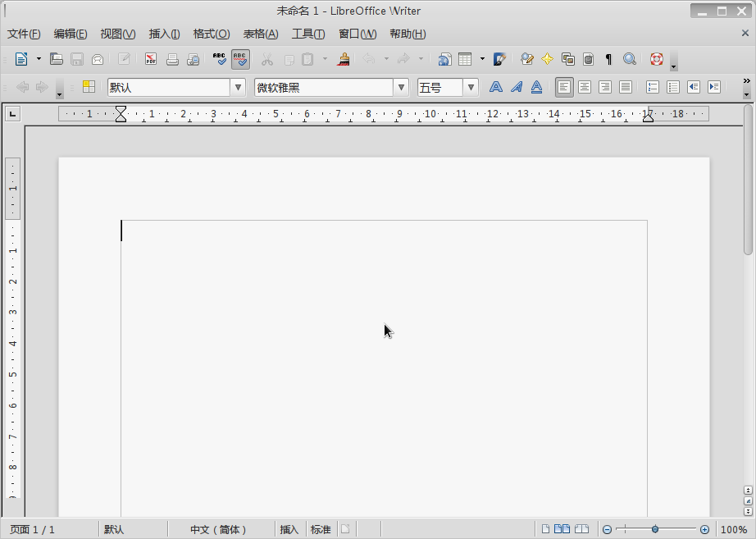Viewport: 756px width, 539px height.
Task: Toggle nonprinting characters display
Action: (x=608, y=59)
